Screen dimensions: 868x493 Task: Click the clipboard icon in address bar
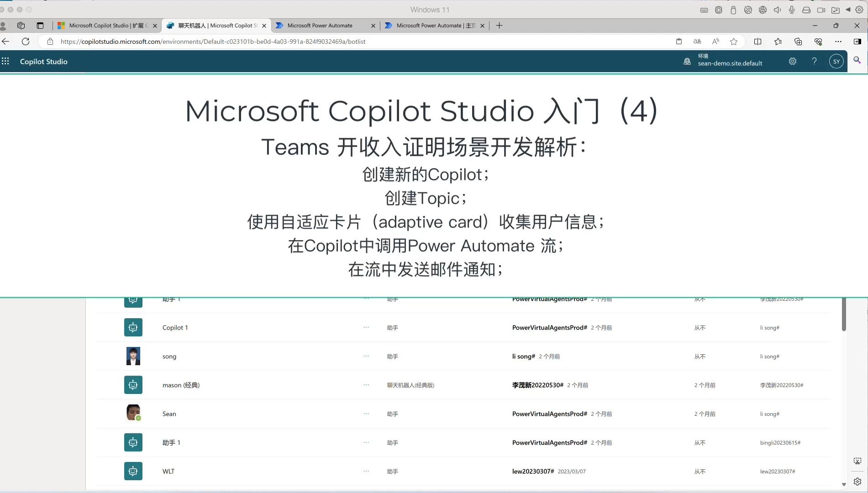click(x=679, y=42)
